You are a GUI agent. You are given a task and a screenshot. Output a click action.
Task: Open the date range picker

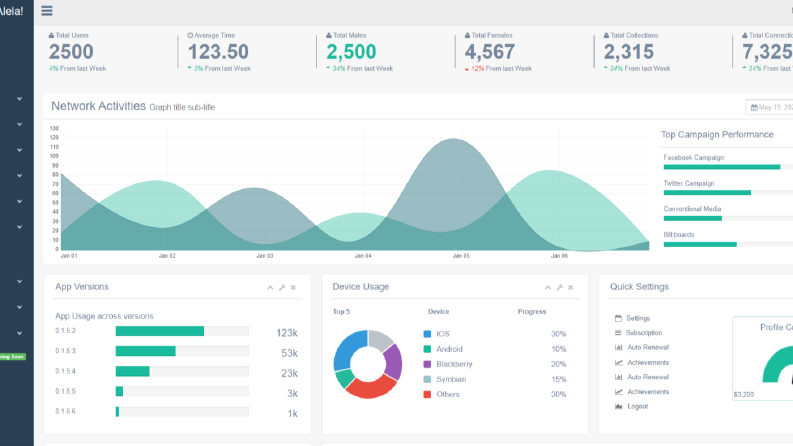point(769,107)
